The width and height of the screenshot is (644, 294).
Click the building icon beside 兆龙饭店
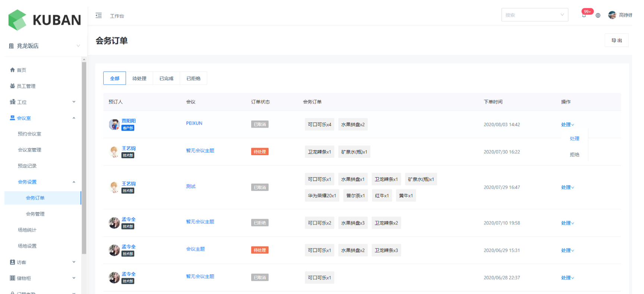pos(11,46)
